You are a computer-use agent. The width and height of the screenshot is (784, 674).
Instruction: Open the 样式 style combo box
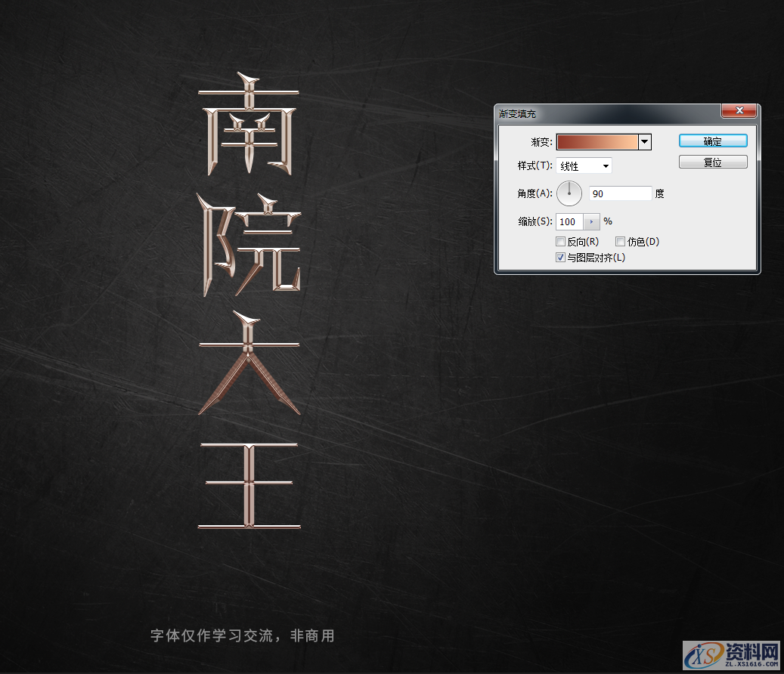pyautogui.click(x=584, y=165)
